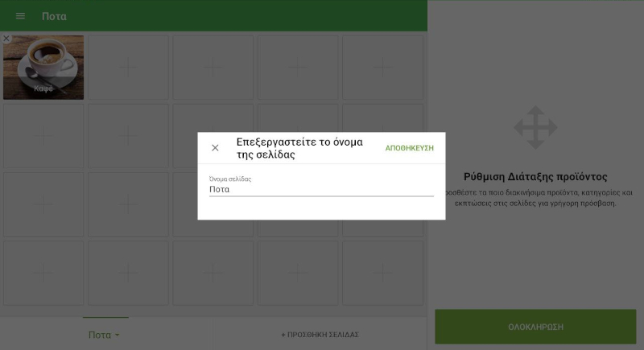Finish layout with the ΟΛΟΚΛΗΡΩΣΗ button
The width and height of the screenshot is (644, 350).
pyautogui.click(x=535, y=327)
